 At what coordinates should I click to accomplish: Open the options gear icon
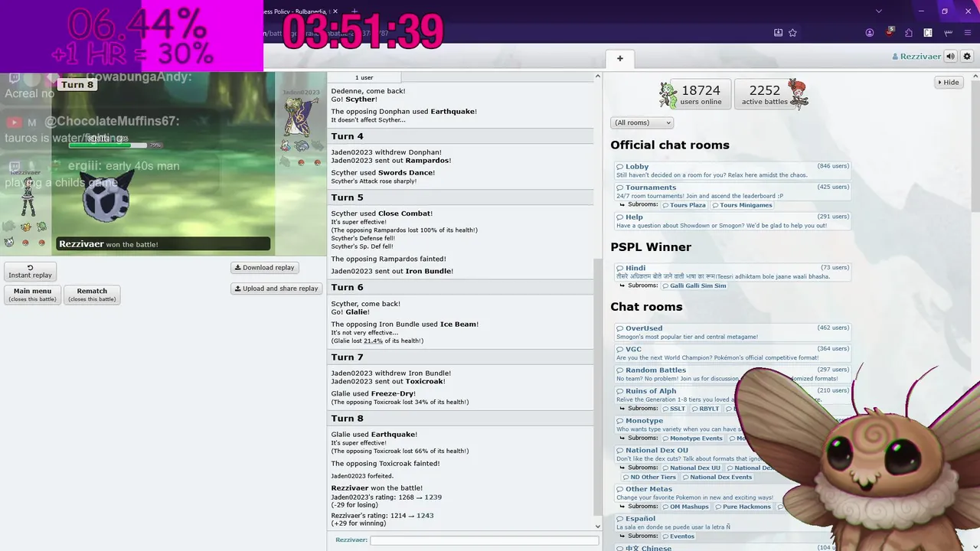coord(967,57)
